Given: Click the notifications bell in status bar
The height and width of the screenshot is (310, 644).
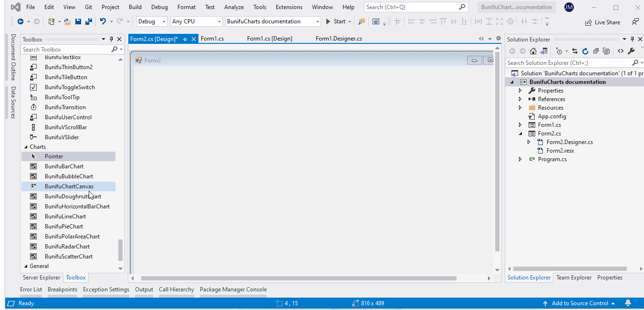Looking at the screenshot, I should point(628,303).
